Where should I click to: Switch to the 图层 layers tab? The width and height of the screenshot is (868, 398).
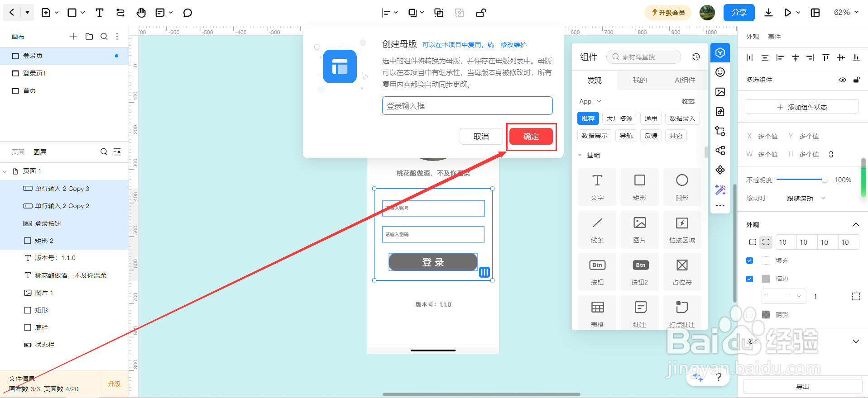(40, 152)
